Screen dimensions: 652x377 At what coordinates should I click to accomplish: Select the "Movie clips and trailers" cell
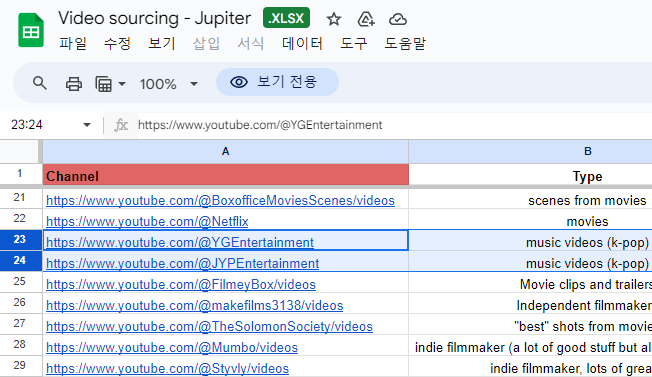click(x=530, y=282)
